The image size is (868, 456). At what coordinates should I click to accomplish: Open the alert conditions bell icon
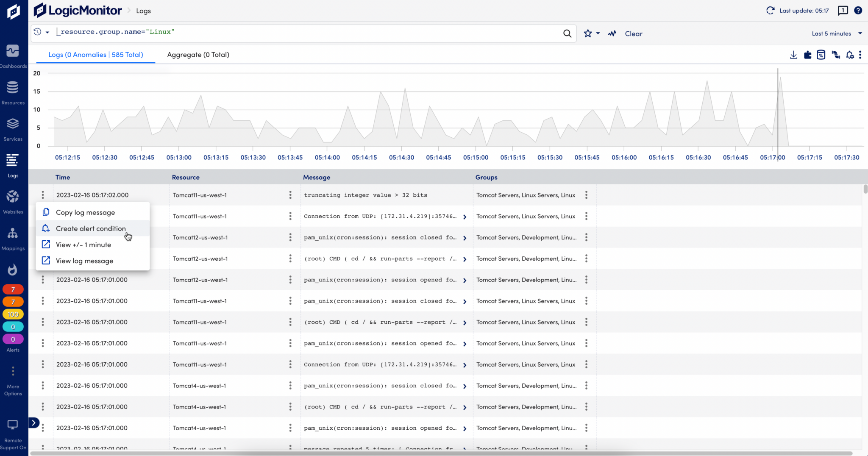click(x=850, y=55)
